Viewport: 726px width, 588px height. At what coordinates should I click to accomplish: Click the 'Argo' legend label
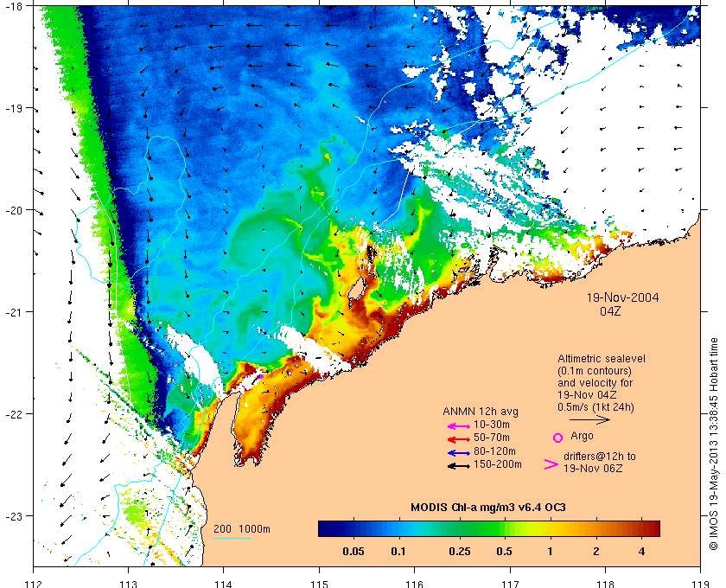coord(582,436)
